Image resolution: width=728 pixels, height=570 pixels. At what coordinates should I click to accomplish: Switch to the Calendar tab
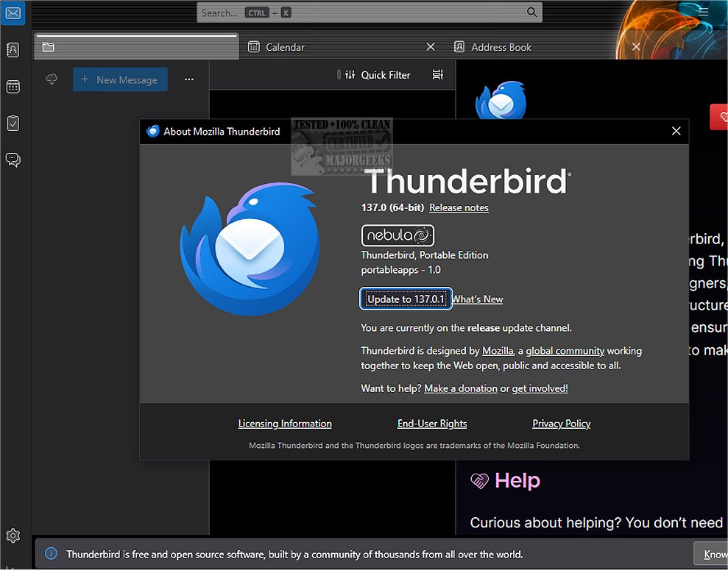pyautogui.click(x=286, y=46)
